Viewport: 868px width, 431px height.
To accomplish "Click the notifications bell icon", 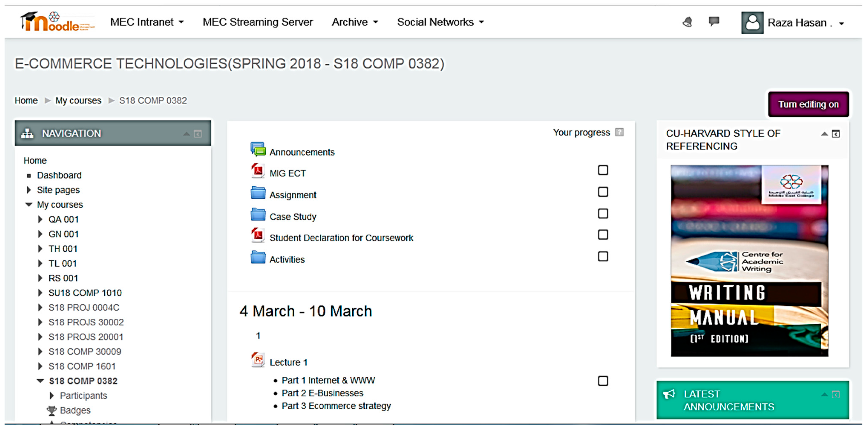I will click(x=687, y=22).
